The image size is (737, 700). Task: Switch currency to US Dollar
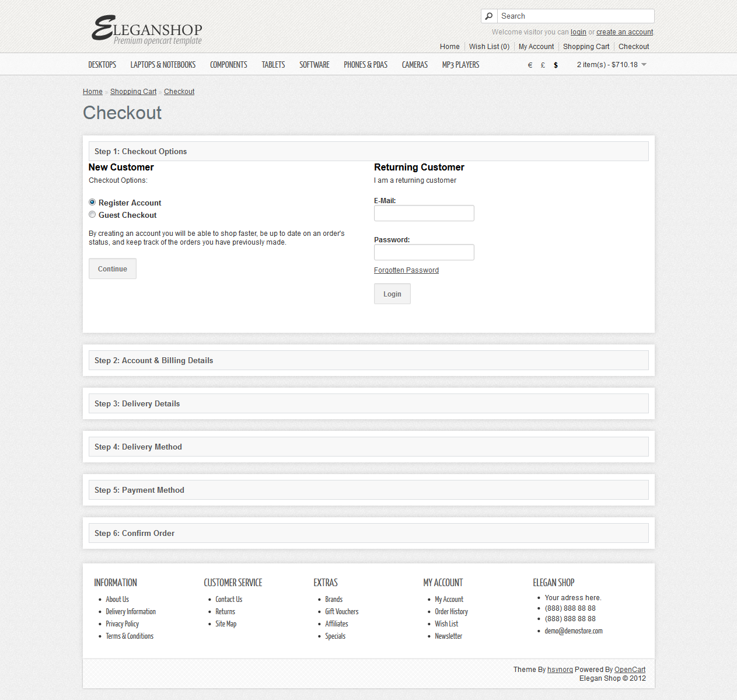tap(556, 65)
